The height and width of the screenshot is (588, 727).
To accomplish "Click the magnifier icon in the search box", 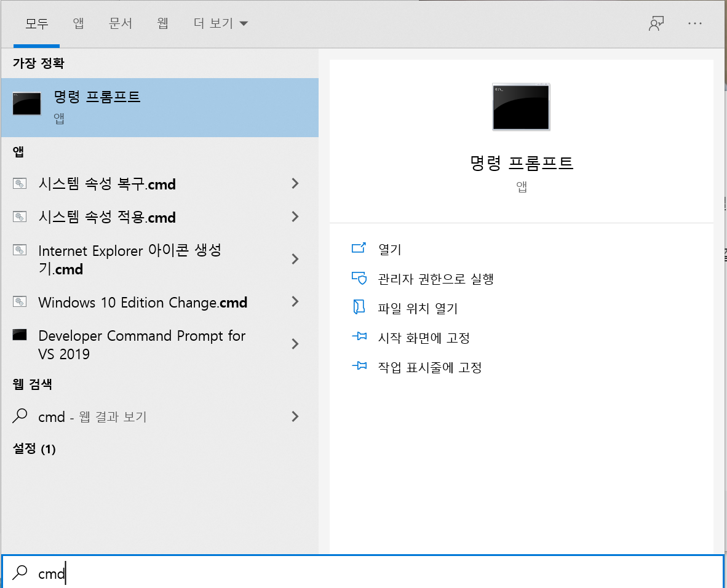I will point(20,573).
